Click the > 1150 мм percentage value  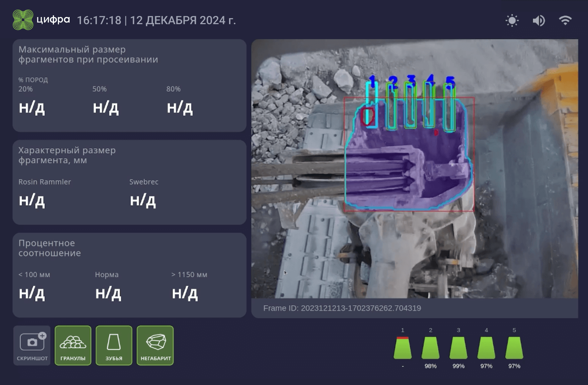click(185, 294)
